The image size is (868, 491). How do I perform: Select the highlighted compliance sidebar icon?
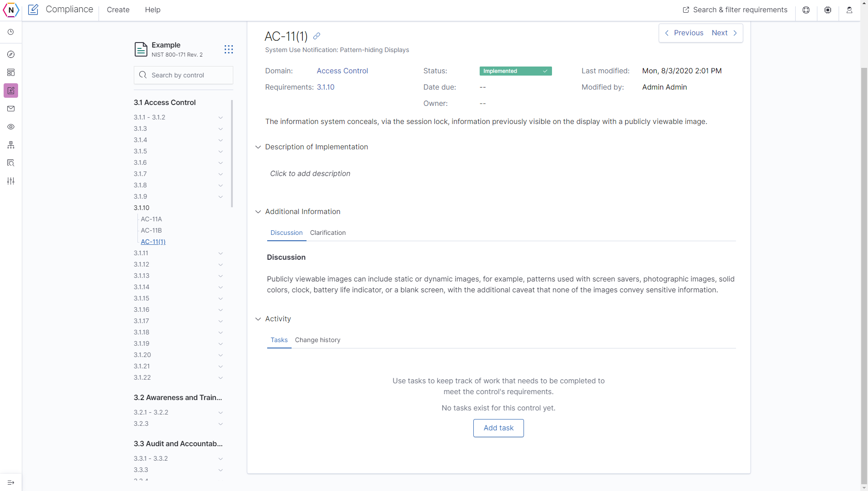tap(11, 91)
